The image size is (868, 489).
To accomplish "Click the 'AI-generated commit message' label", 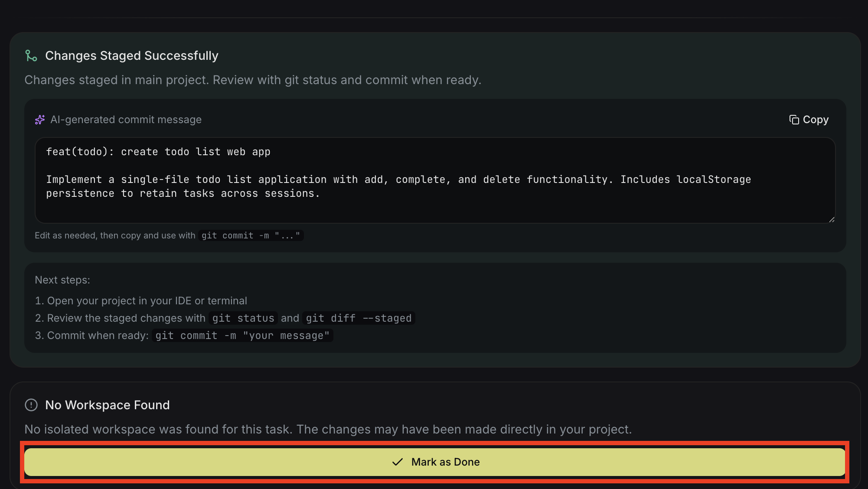I will [x=126, y=120].
